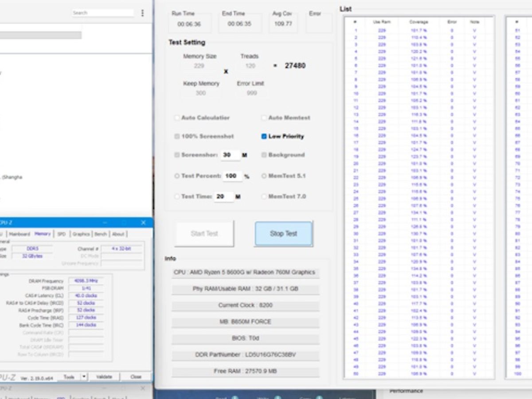Click the Avg Cov value 109.77
This screenshot has width=532, height=399.
coord(283,24)
